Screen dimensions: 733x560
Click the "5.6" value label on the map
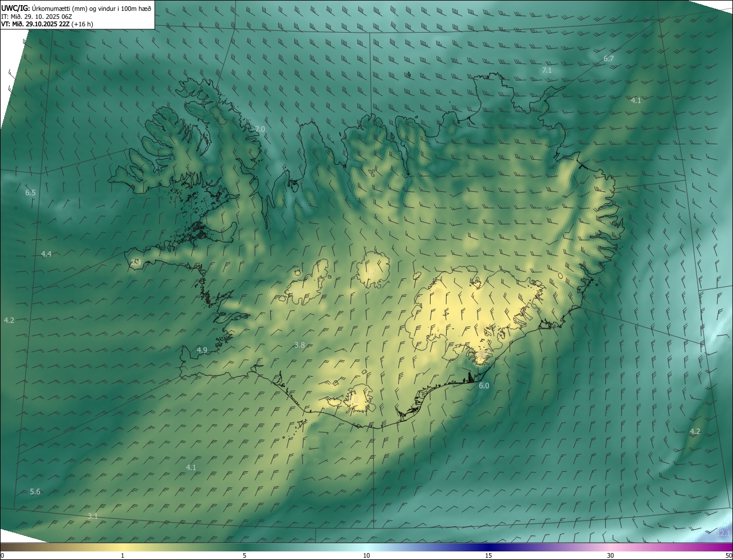(x=35, y=491)
